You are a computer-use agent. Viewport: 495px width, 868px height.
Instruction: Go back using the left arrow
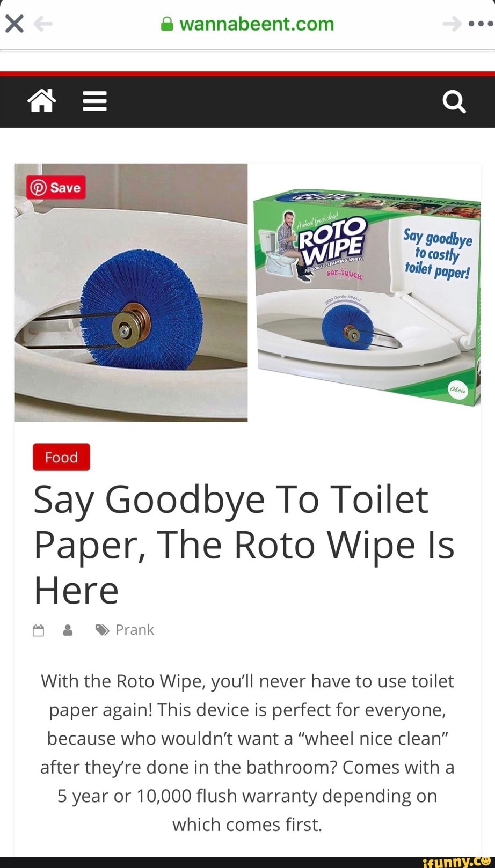point(43,24)
